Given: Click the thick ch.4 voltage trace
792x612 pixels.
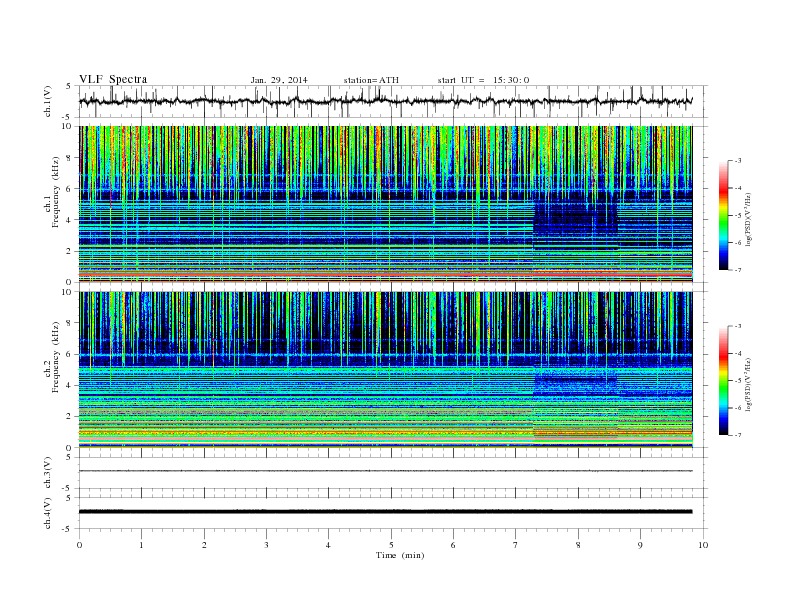Looking at the screenshot, I should point(385,512).
